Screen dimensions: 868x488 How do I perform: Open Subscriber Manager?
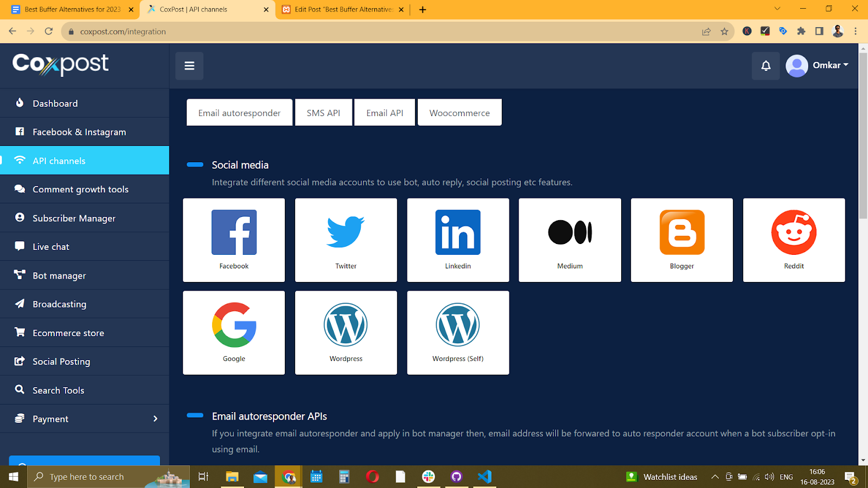pos(85,218)
